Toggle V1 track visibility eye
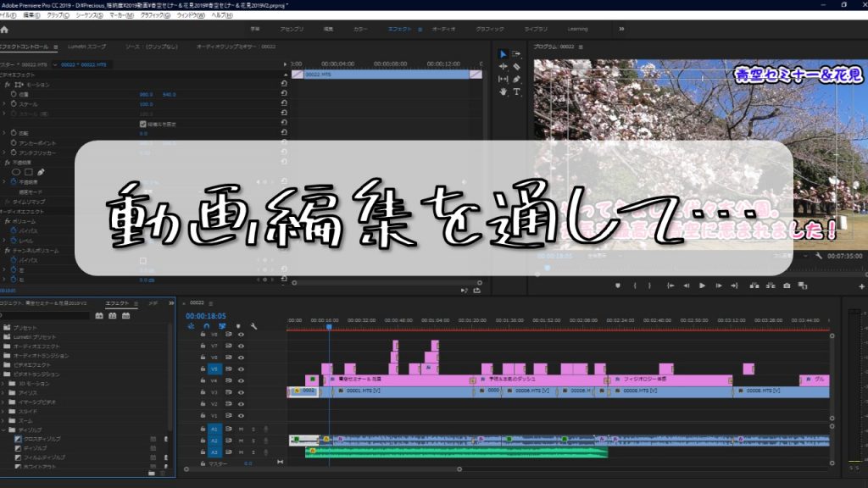This screenshot has height=488, width=868. pos(241,415)
